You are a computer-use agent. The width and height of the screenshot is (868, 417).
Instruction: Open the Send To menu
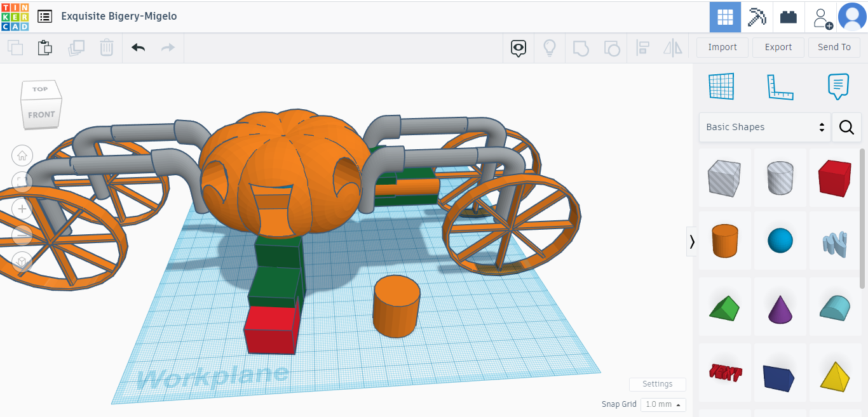pyautogui.click(x=834, y=47)
